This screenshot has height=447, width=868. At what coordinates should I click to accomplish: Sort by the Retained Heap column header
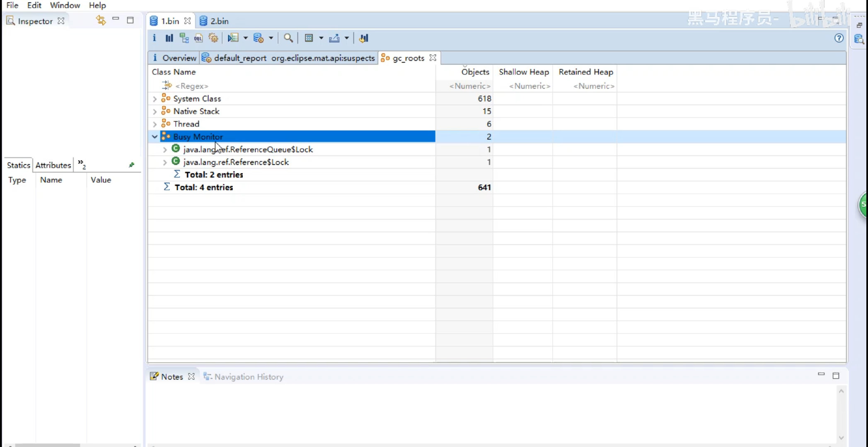tap(585, 72)
